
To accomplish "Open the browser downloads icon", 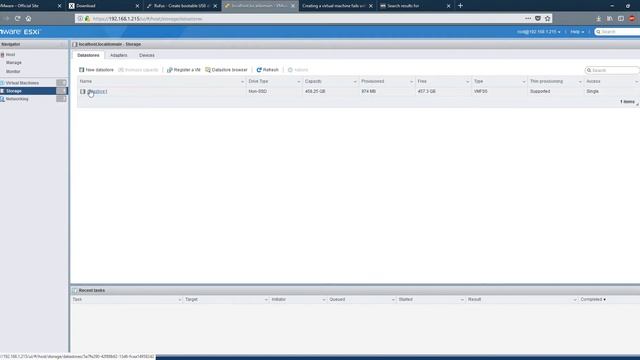I will (598, 18).
